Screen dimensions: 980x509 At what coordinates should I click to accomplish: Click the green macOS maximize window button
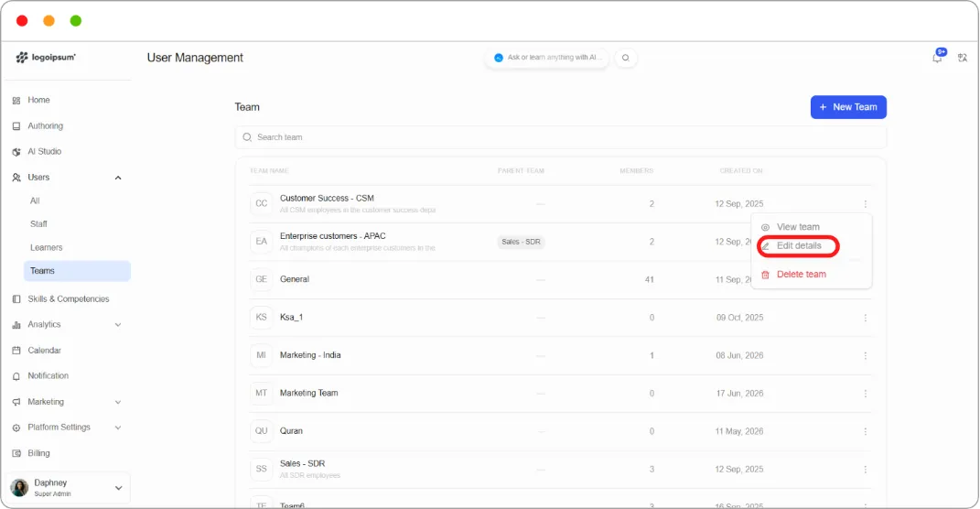(76, 21)
